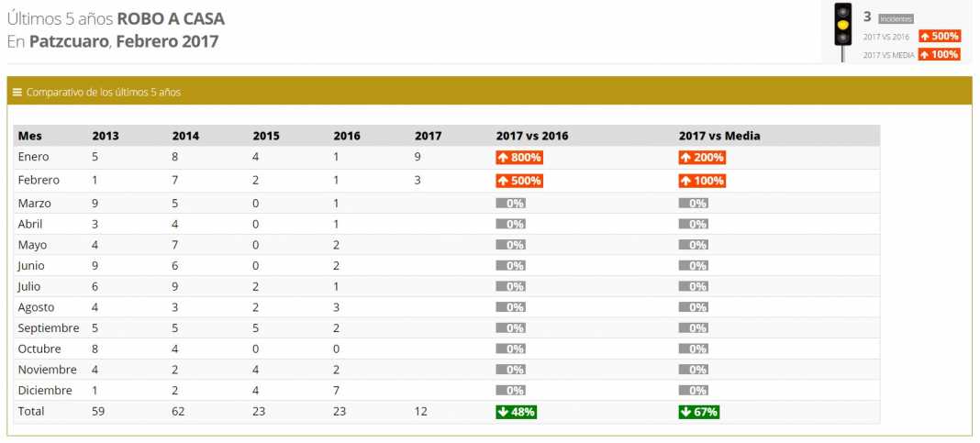
Task: Click the Mes column header
Action: point(30,136)
